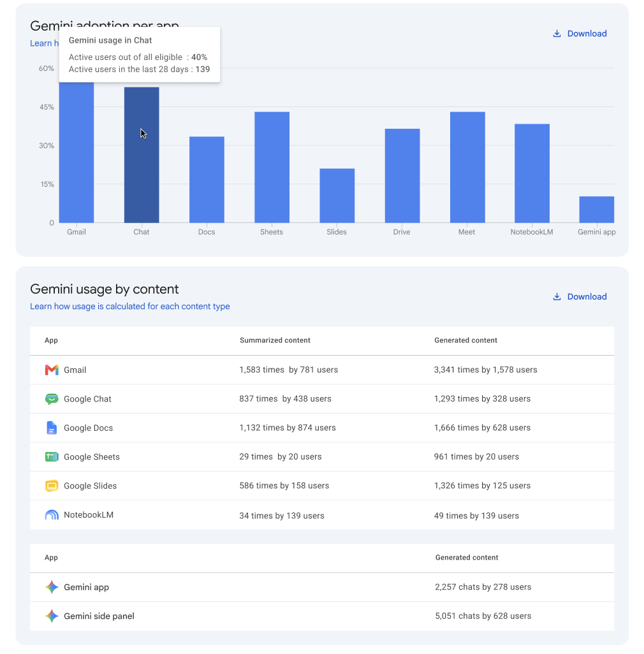This screenshot has height=654, width=644.
Task: Click the Google Chat icon in table
Action: click(x=52, y=399)
